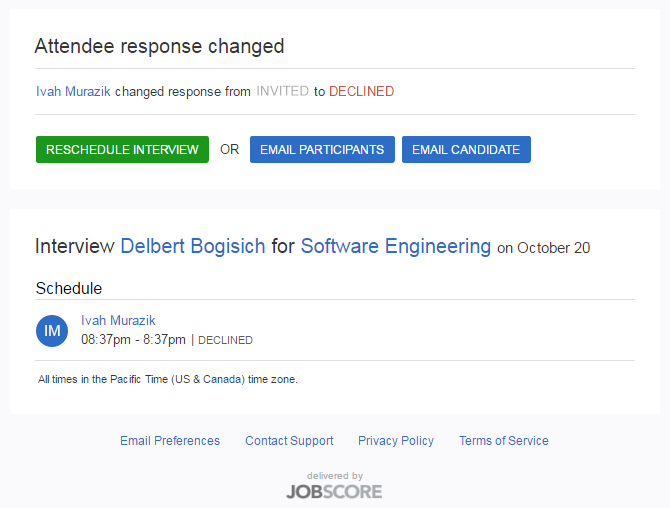Image resolution: width=670 pixels, height=508 pixels.
Task: Open the Software Engineering job link
Action: pos(396,246)
